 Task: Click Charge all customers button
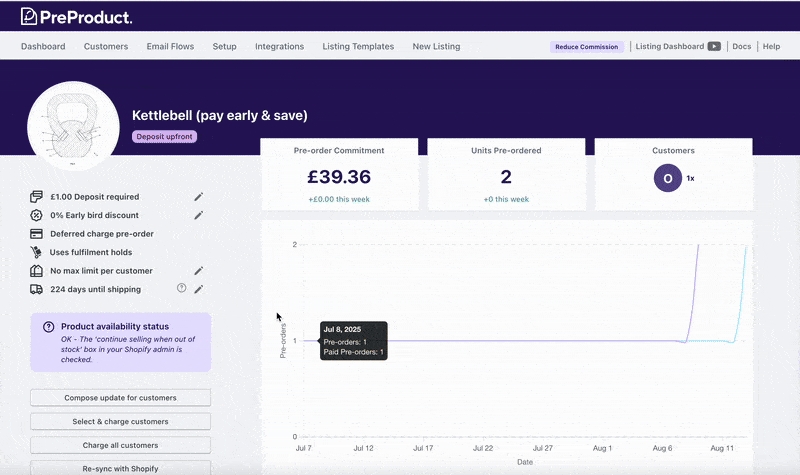[120, 445]
